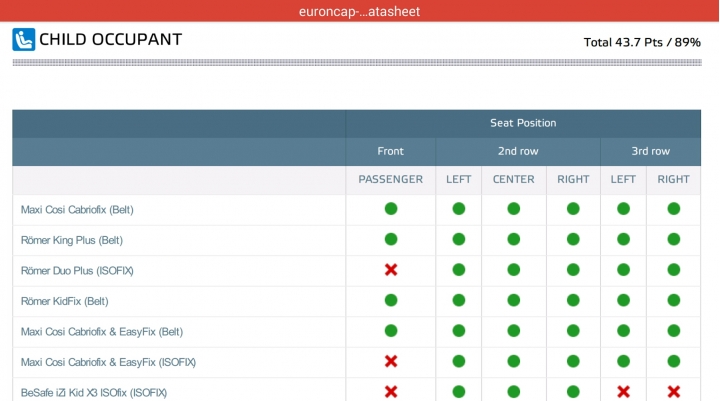Click green dot Maxi Cosi Cabriofix (Belt) 3rd row Right
Image resolution: width=720 pixels, height=401 pixels.
(x=674, y=209)
